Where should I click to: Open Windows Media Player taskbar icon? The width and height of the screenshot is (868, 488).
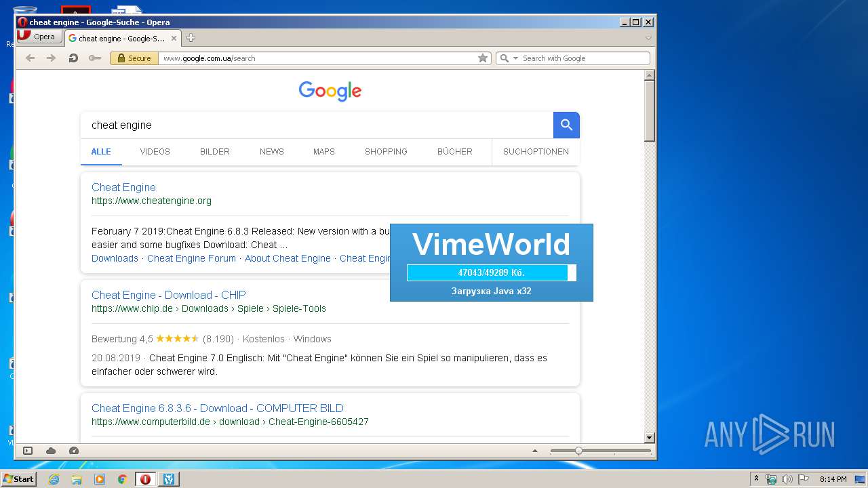(100, 479)
